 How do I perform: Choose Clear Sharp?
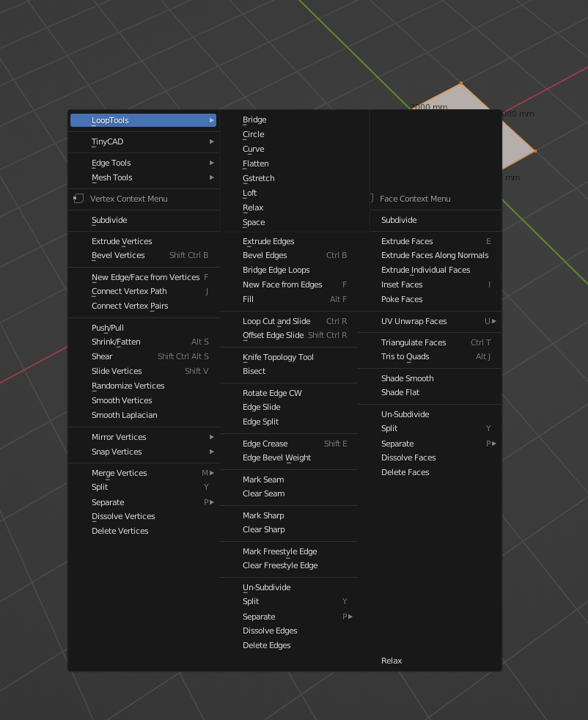point(288,529)
